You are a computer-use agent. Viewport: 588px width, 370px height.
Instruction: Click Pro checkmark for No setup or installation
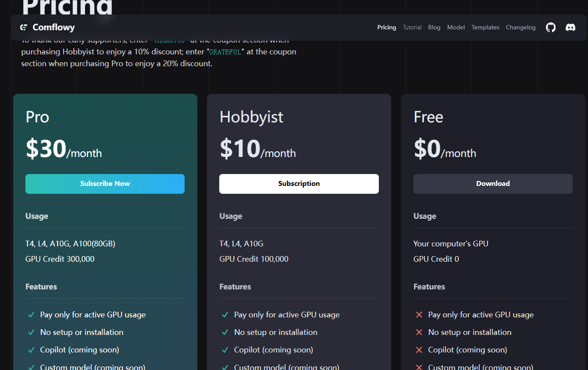(31, 332)
